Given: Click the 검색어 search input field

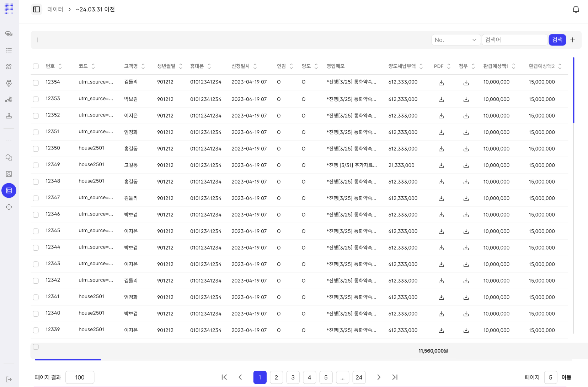Looking at the screenshot, I should (x=514, y=40).
